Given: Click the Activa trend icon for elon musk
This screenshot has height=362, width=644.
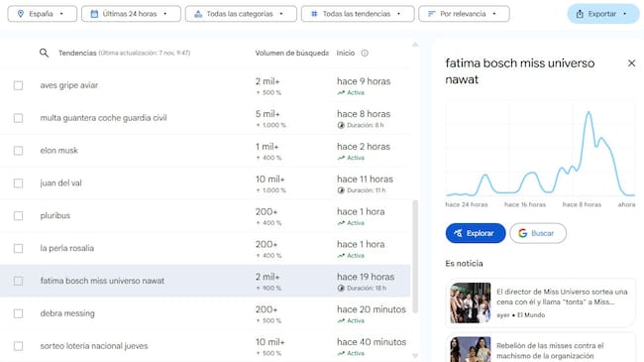Looking at the screenshot, I should 341,158.
